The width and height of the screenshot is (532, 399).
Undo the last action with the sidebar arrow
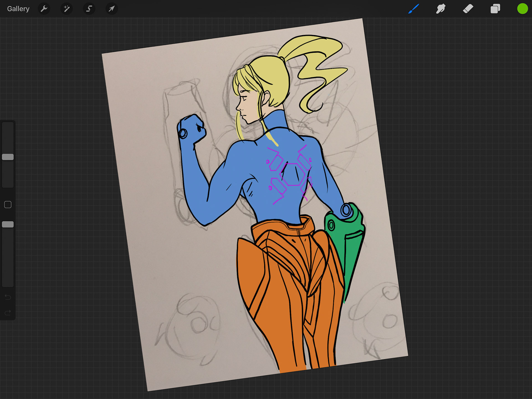point(8,297)
